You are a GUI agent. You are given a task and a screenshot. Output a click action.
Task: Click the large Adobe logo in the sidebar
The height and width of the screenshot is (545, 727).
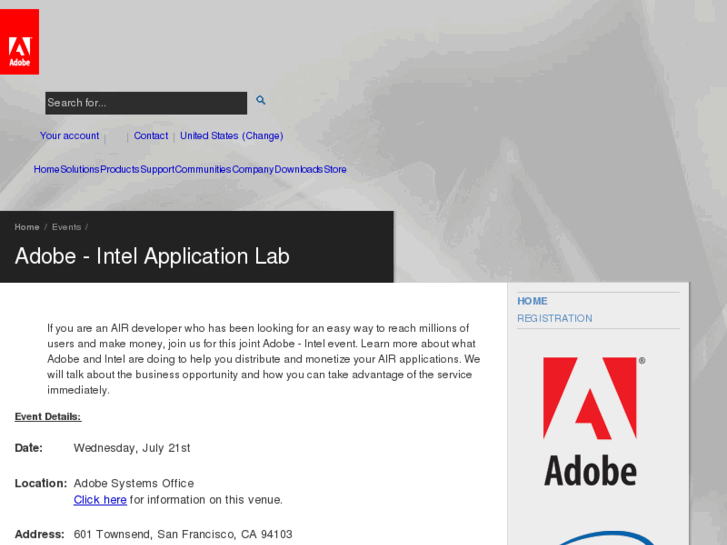coord(594,421)
